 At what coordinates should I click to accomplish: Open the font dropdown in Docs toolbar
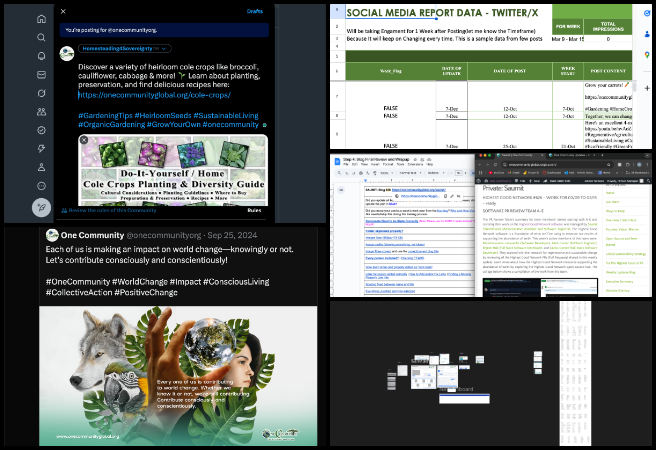[435, 173]
